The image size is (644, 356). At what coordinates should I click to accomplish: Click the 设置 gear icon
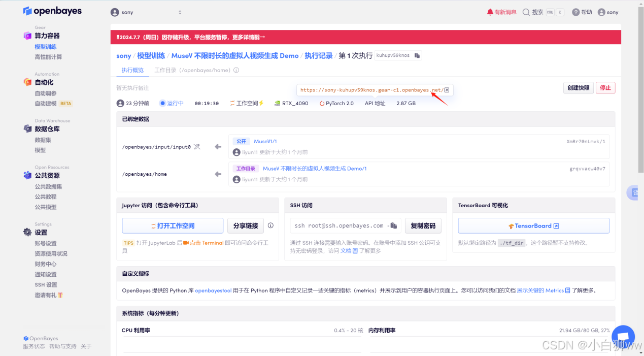point(27,232)
